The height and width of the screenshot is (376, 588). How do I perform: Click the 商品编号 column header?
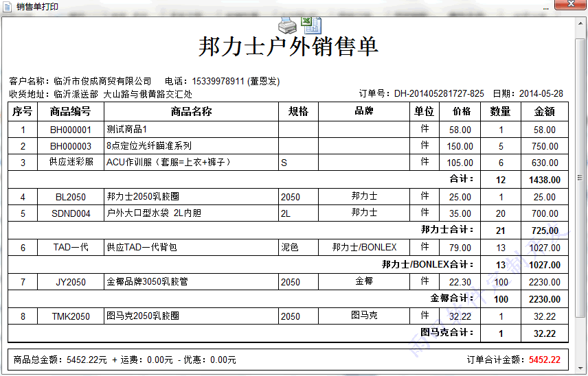click(x=71, y=111)
